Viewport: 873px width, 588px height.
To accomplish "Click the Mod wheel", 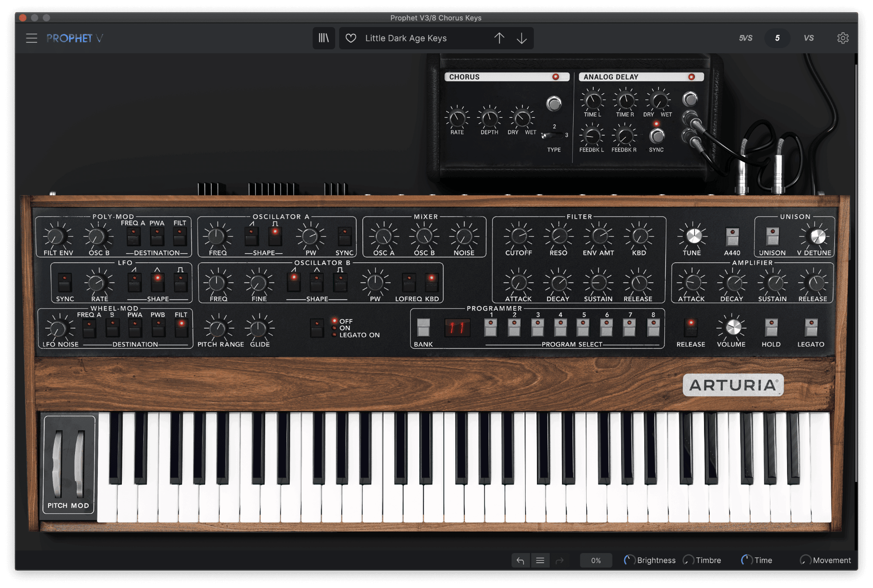I will pyautogui.click(x=79, y=464).
